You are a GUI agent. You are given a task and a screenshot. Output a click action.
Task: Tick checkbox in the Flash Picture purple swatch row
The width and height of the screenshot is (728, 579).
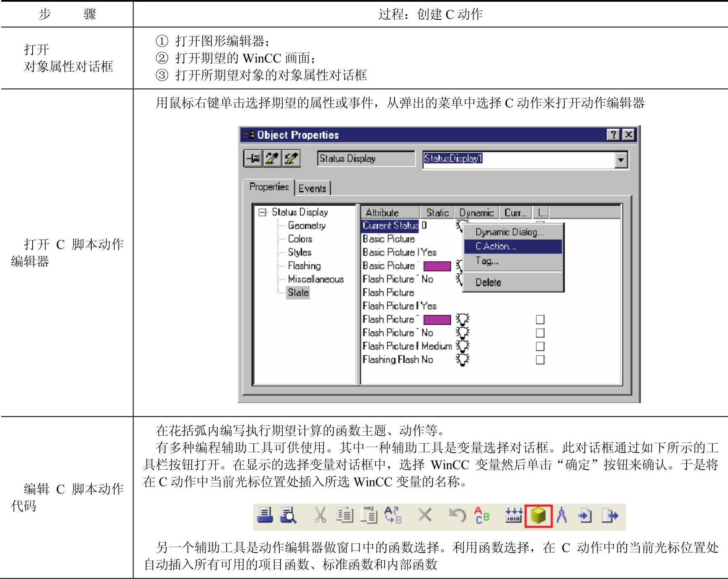pos(540,320)
